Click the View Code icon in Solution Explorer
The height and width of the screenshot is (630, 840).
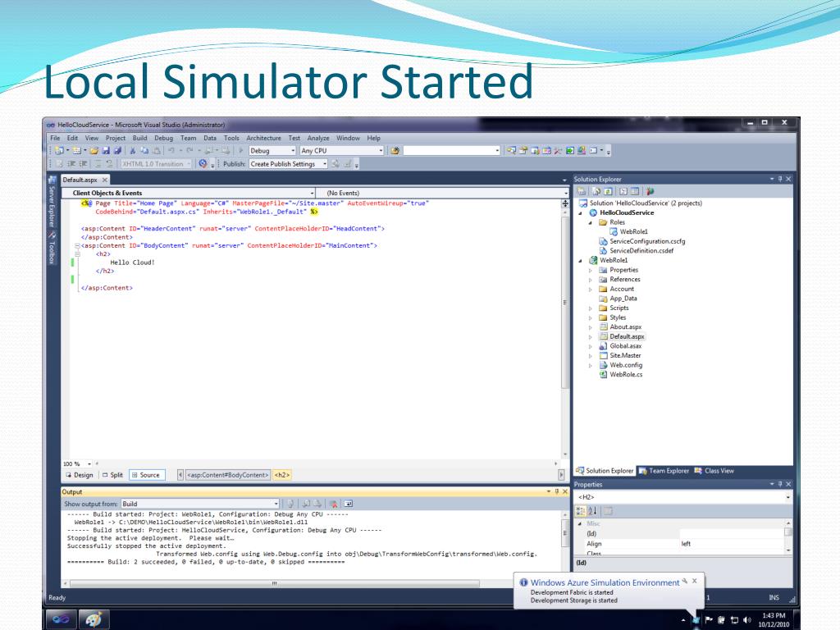(623, 191)
